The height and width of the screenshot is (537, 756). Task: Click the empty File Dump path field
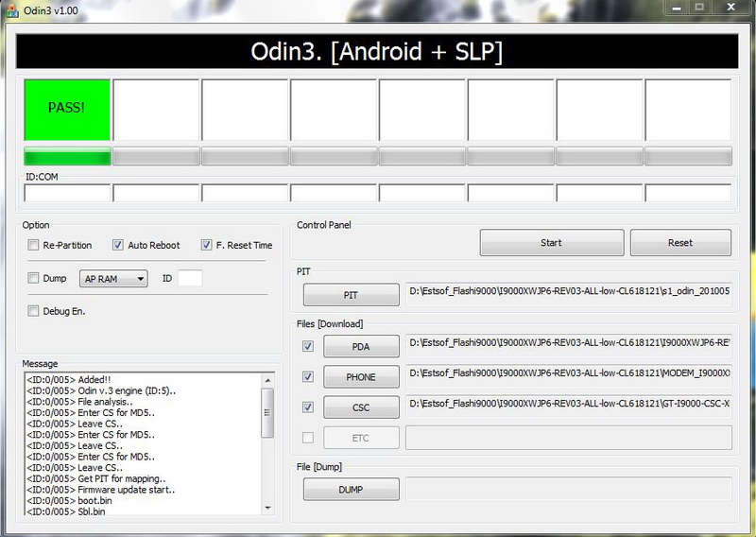[569, 489]
